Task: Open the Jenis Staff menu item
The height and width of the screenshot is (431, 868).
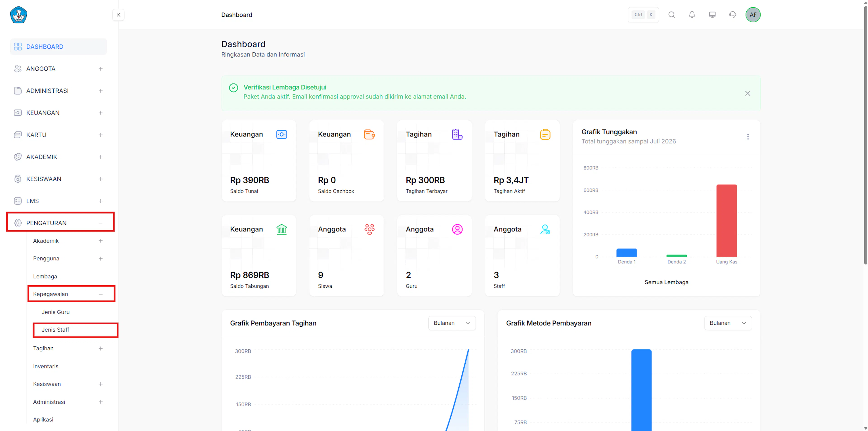Action: pos(55,330)
